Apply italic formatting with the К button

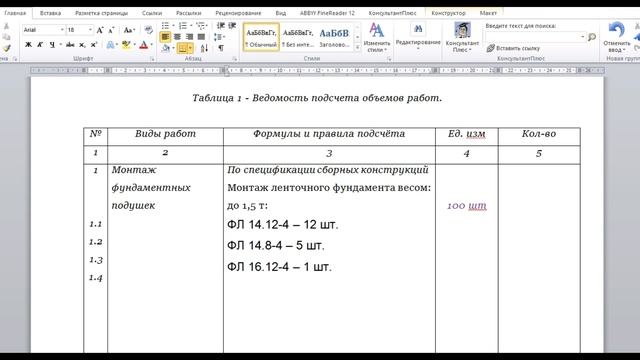(40, 44)
